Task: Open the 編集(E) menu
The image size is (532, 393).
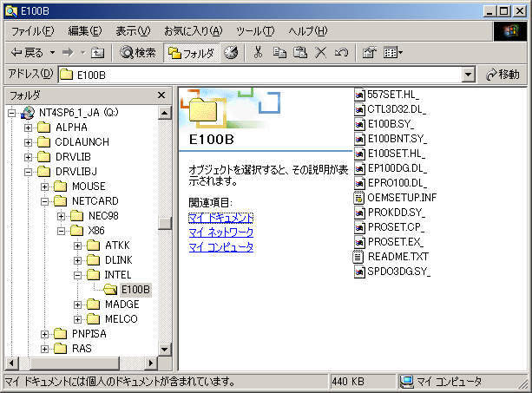Action: pyautogui.click(x=85, y=31)
